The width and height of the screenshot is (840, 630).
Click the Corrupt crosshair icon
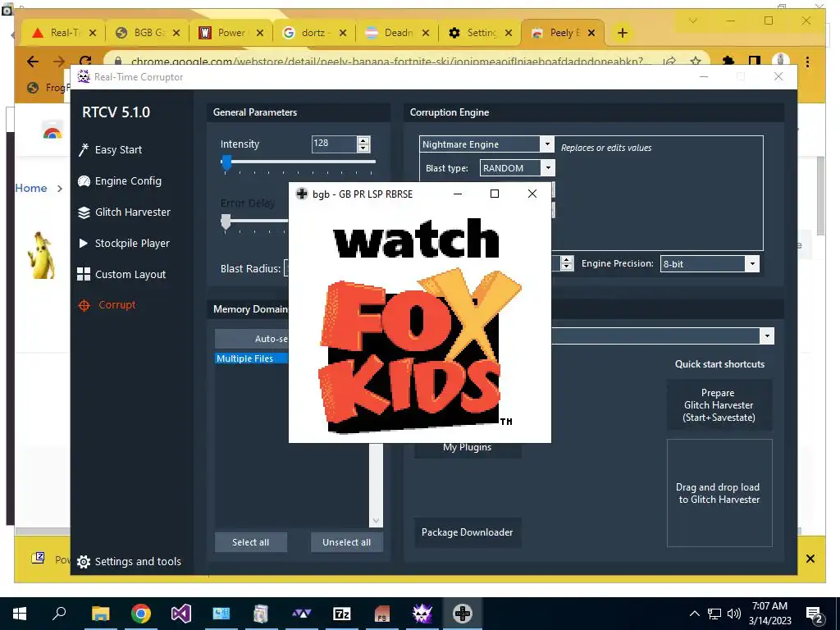pos(84,305)
